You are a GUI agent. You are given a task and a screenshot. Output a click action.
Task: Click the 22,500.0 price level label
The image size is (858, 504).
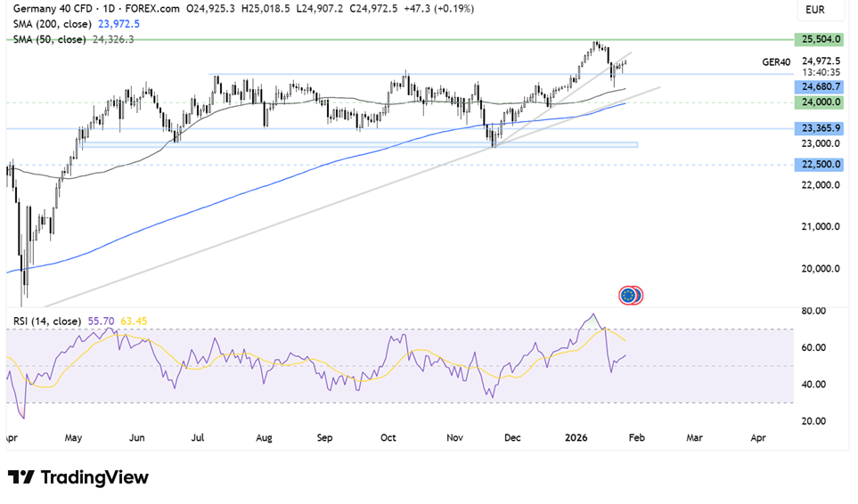coord(821,164)
